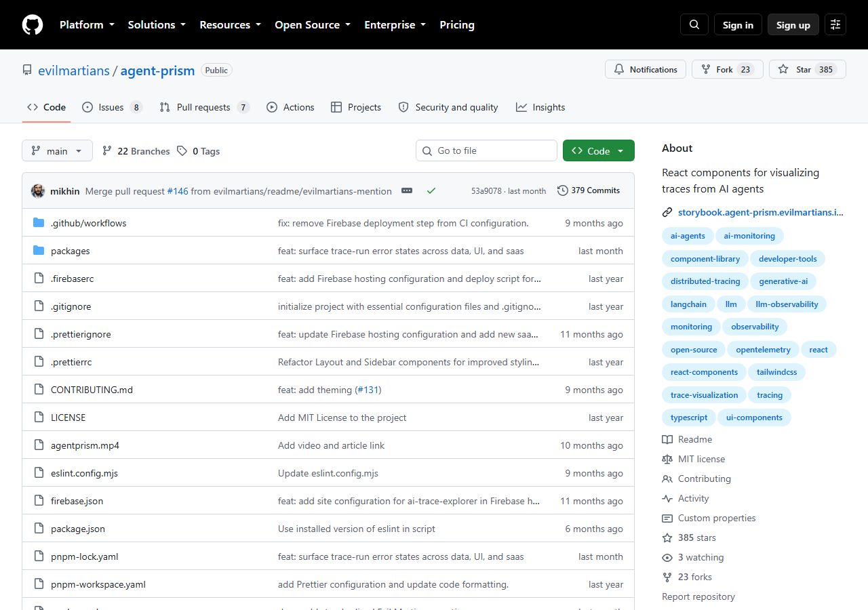This screenshot has height=610, width=868.
Task: Open the main branch selector dropdown
Action: click(57, 150)
